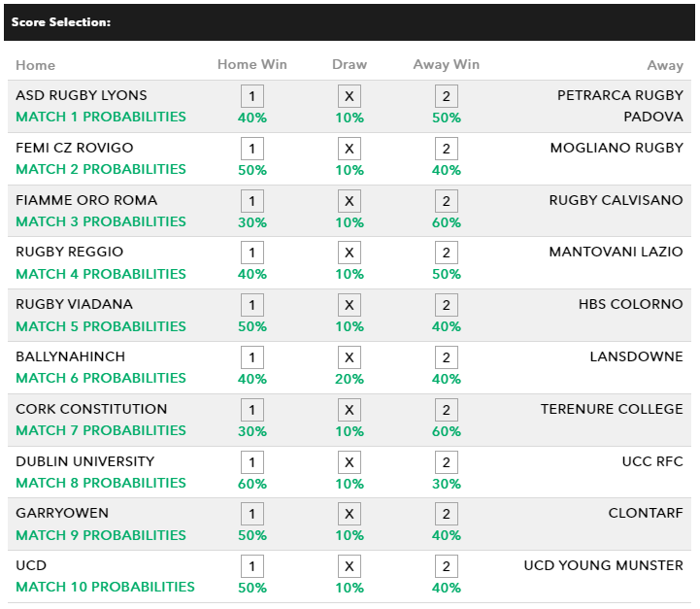Open Match 6 Probabilities link
Screen dimensions: 700x609
click(x=100, y=378)
